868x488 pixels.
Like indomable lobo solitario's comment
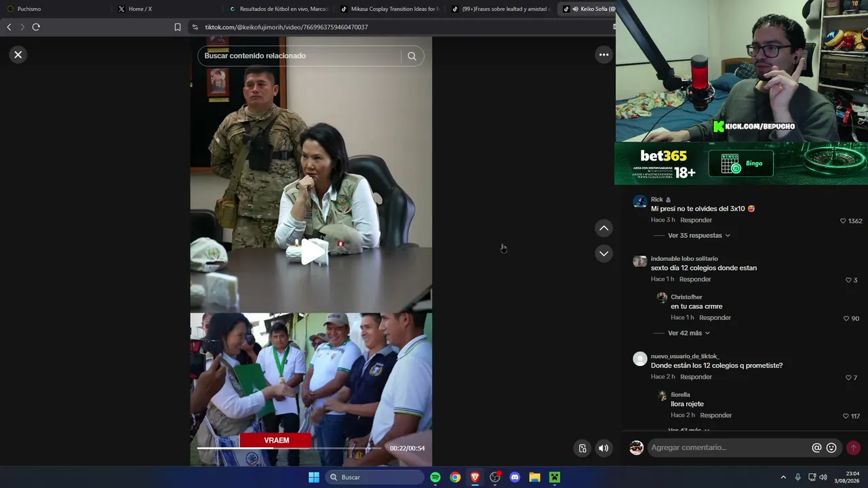coord(848,280)
